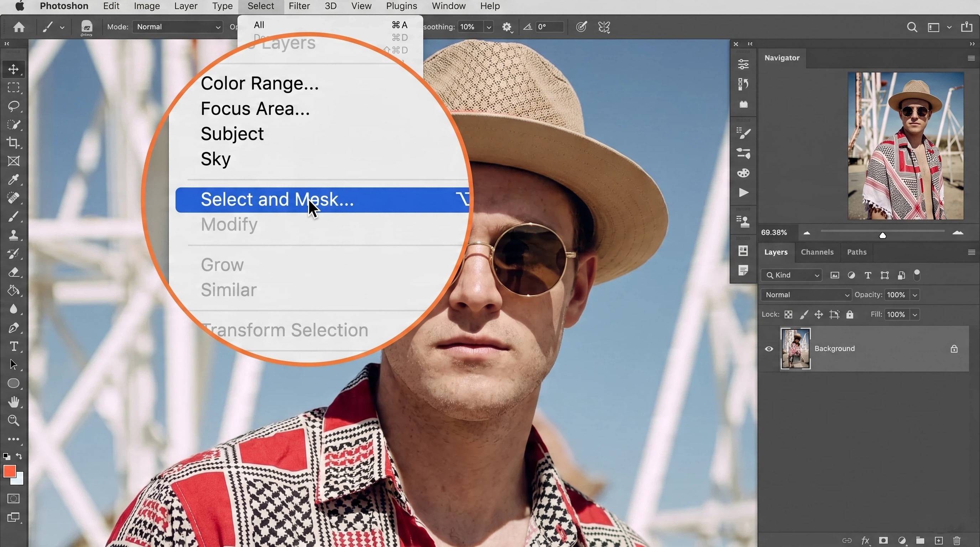This screenshot has width=980, height=547.
Task: Choose Select and Mask menu item
Action: click(322, 200)
